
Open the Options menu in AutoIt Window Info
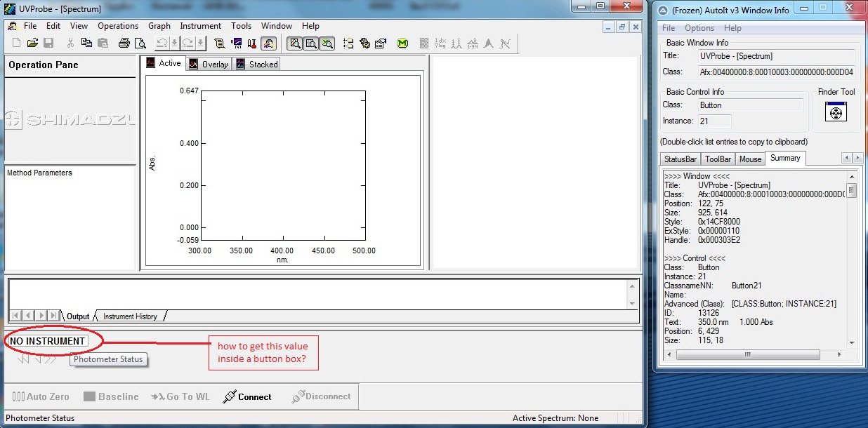coord(699,28)
